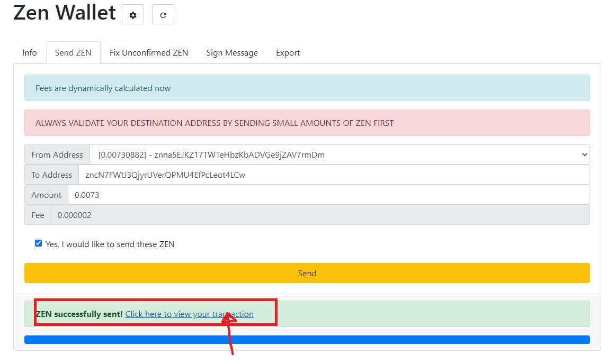
Task: Click into the To Address field
Action: [x=334, y=175]
